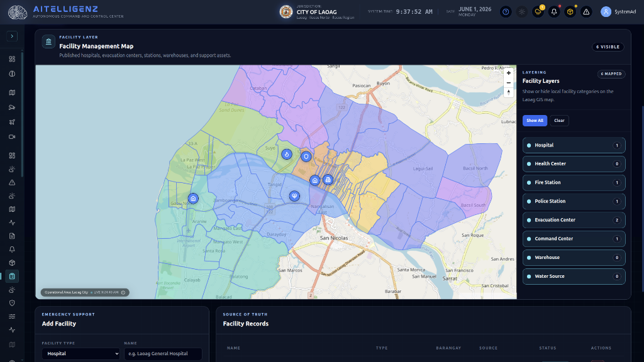Click the building marker near the river
644x362 pixels.
[328, 180]
